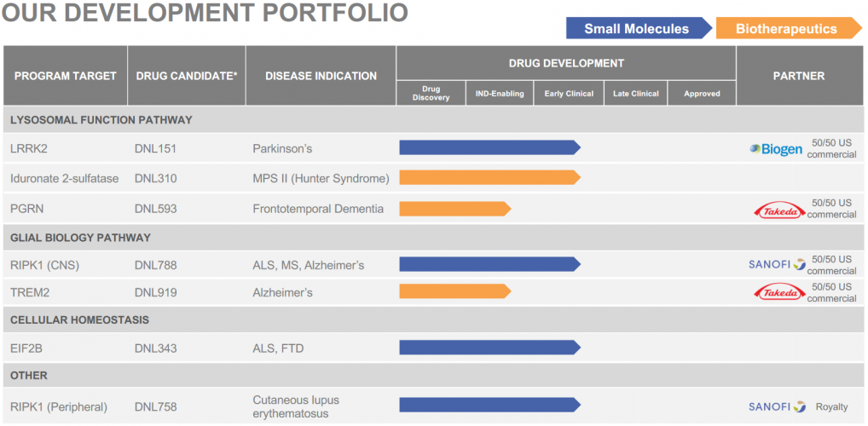868x426 pixels.
Task: Select the orange Biotherapeutics legend arrow
Action: 788,29
